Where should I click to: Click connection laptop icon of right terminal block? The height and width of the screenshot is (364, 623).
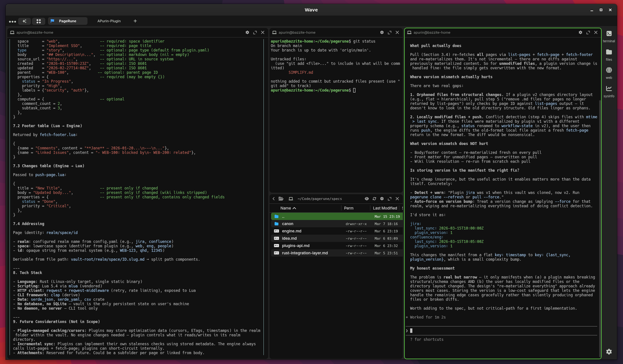(409, 32)
